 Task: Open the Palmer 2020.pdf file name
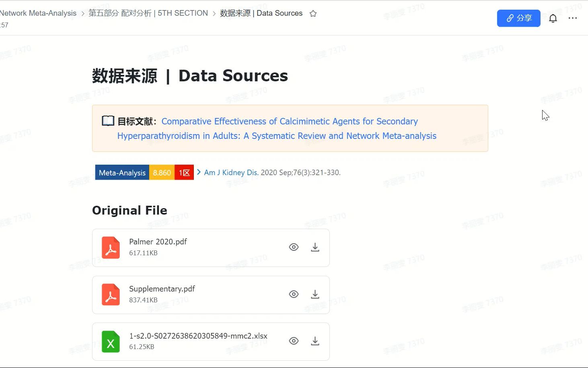(x=158, y=242)
